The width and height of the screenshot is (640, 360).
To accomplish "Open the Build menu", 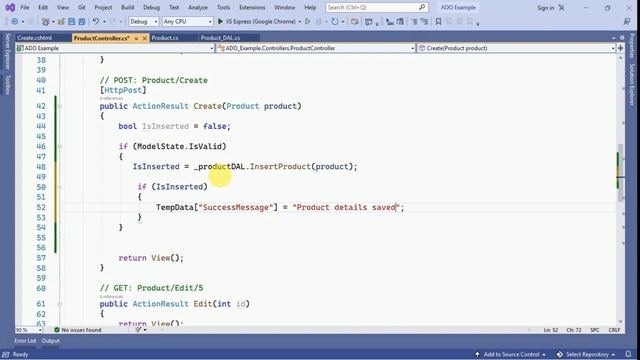I will tap(127, 7).
